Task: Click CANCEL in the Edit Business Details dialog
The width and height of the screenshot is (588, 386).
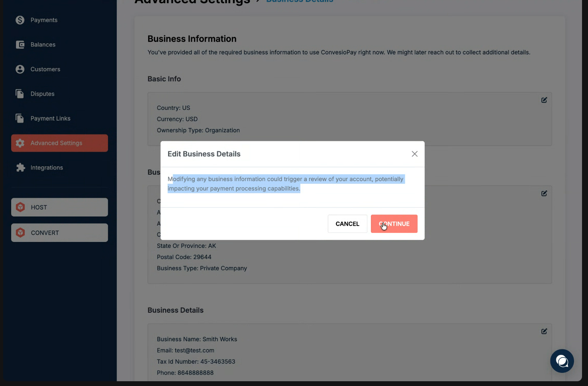Action: coord(347,224)
